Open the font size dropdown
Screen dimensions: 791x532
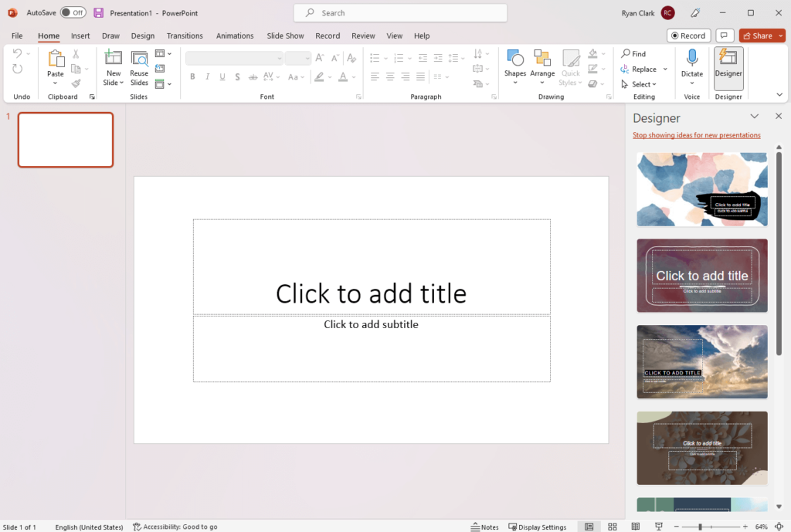pyautogui.click(x=307, y=59)
